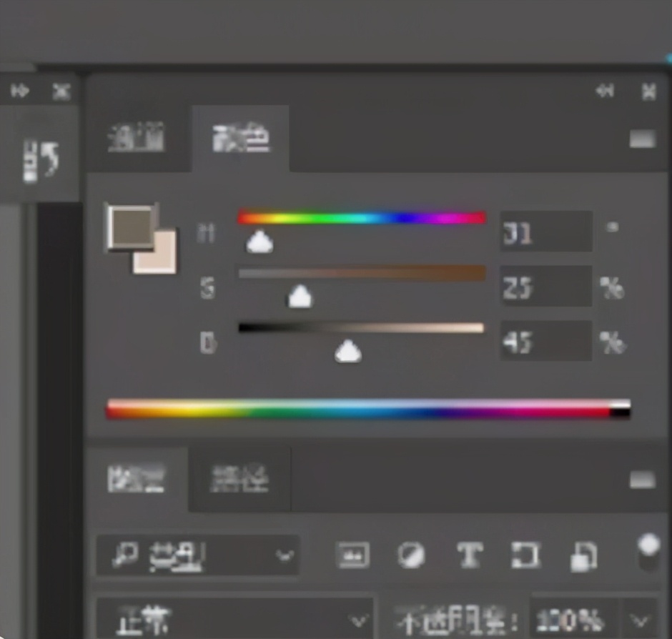Click the Brightness gradient track
Screen dimensions: 672x639
361,328
